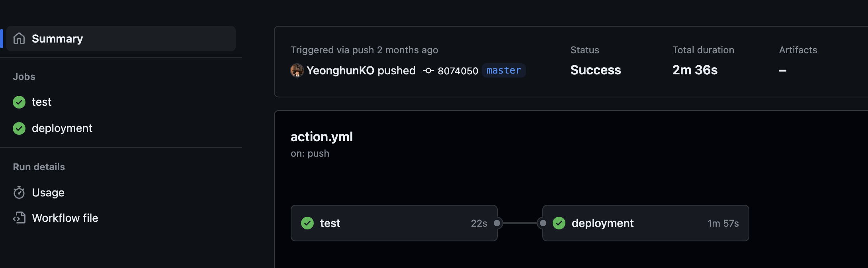The image size is (868, 268).
Task: Click the Usage stopwatch icon
Action: 19,192
